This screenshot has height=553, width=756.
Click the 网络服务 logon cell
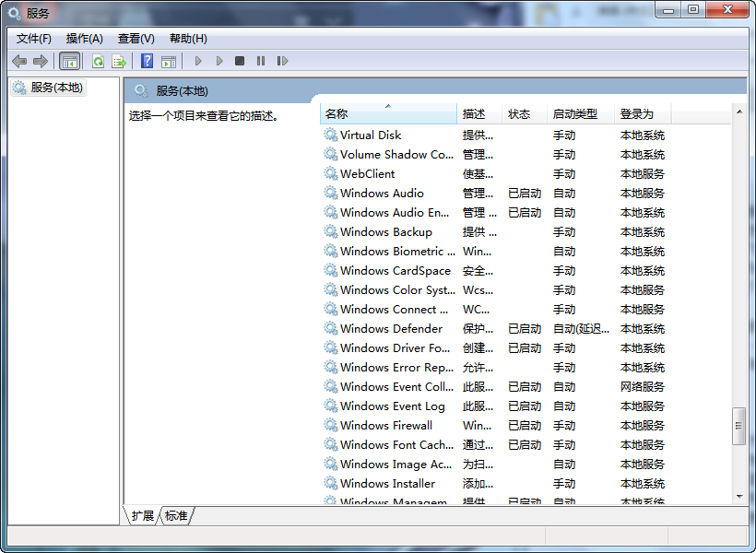coord(643,386)
